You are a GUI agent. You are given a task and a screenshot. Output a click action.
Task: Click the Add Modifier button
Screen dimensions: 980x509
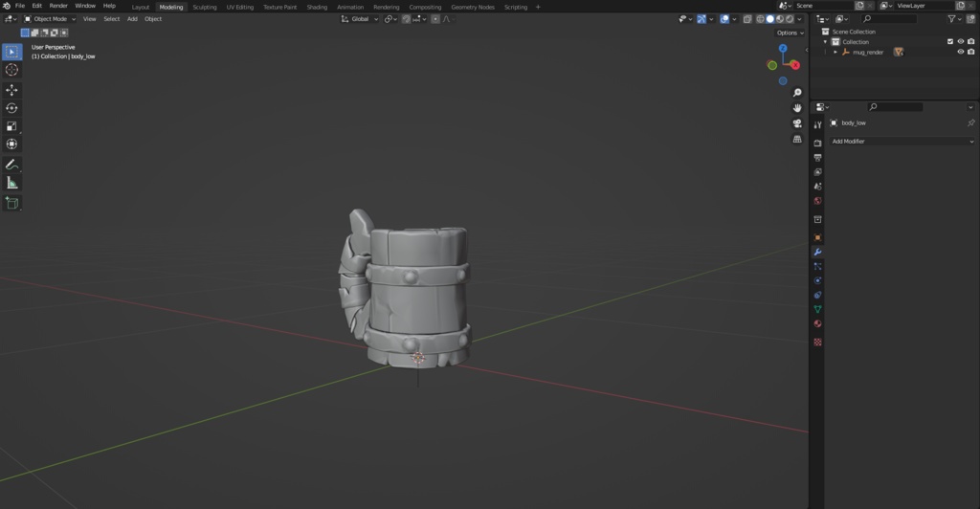[902, 142]
